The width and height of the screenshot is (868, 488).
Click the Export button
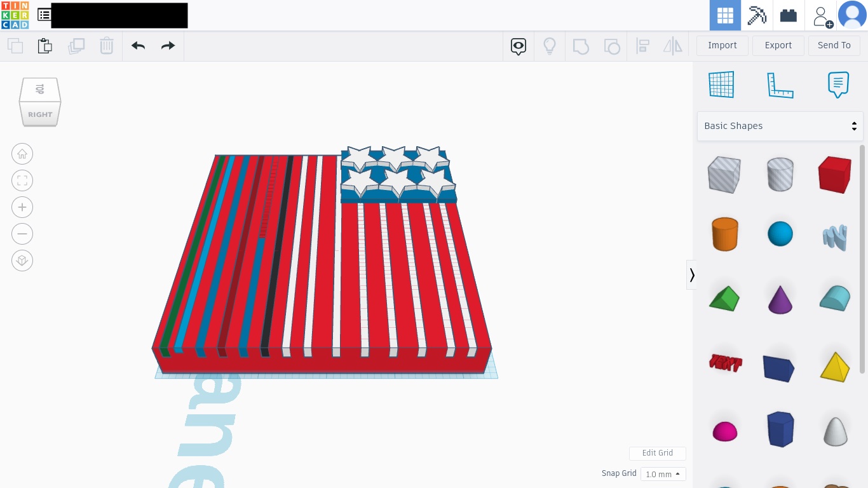click(x=778, y=45)
